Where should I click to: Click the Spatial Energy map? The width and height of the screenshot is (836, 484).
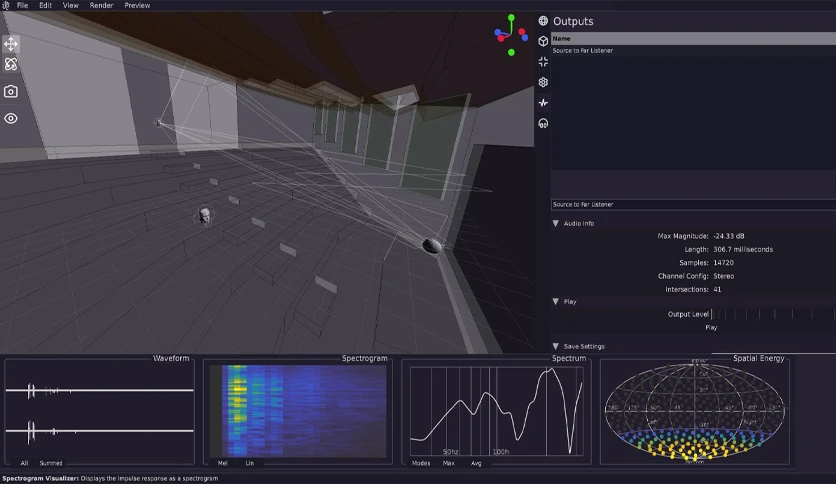point(695,412)
